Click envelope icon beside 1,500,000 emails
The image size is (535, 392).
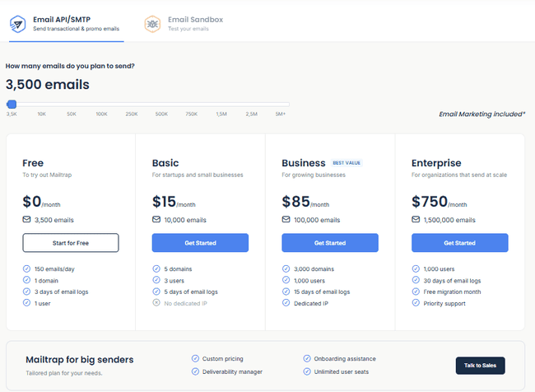(x=416, y=219)
